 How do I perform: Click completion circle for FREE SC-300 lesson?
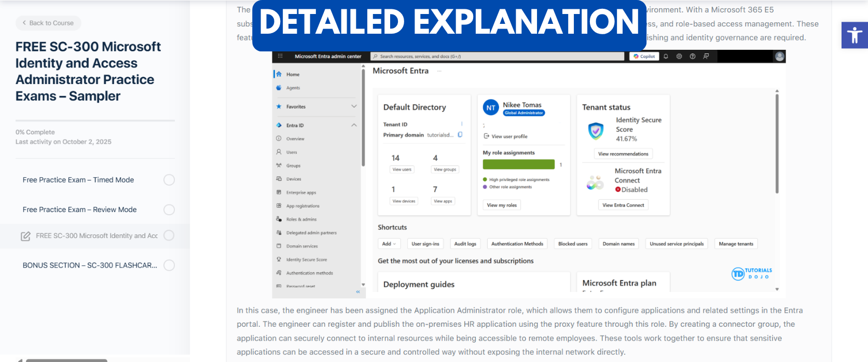[x=169, y=235]
